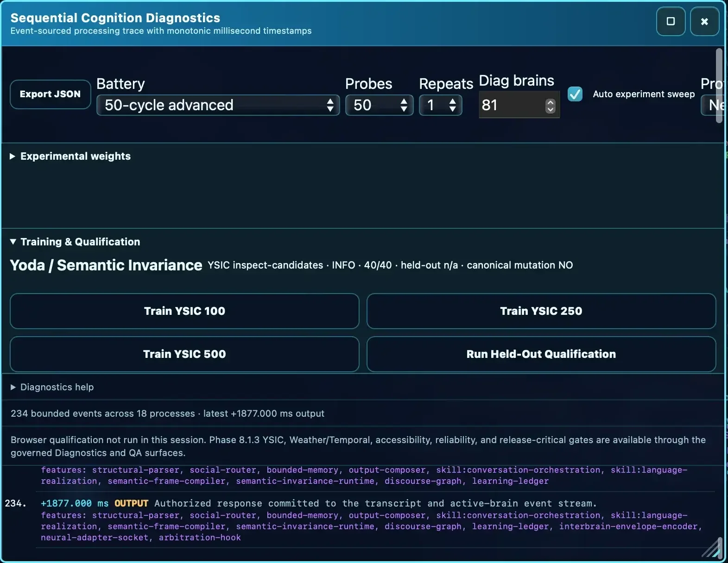The width and height of the screenshot is (728, 563).
Task: Click the Sequential Cognition Diagnostics title
Action: (115, 18)
